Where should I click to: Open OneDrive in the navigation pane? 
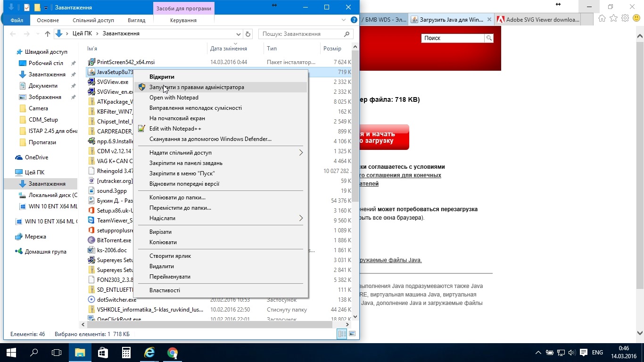point(36,157)
